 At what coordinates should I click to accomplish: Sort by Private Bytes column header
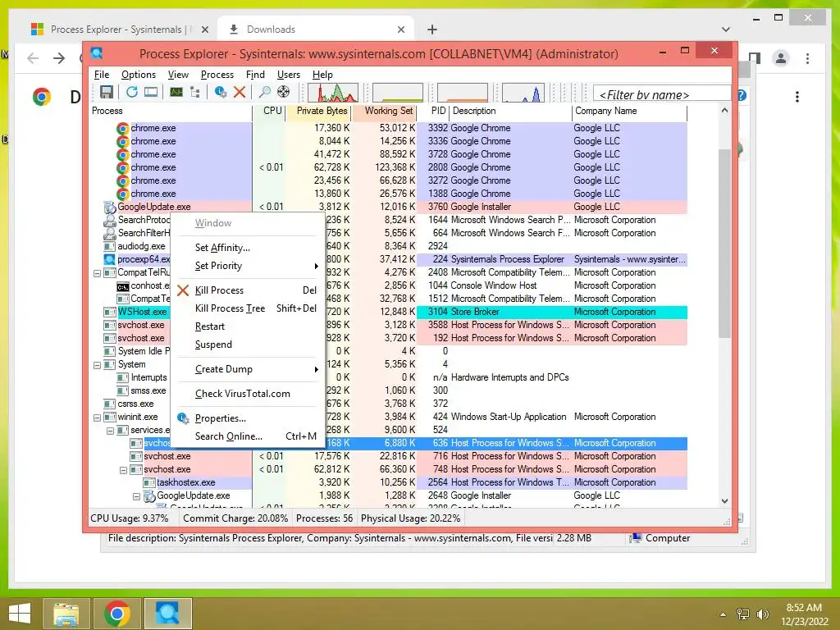tap(318, 111)
